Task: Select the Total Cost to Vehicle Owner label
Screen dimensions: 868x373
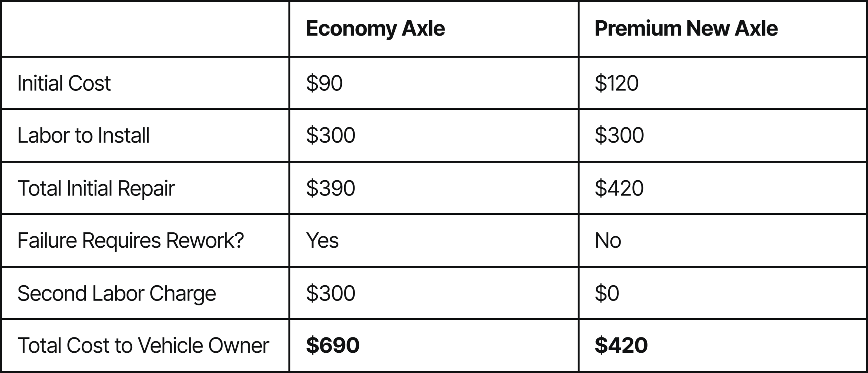Action: tap(143, 346)
